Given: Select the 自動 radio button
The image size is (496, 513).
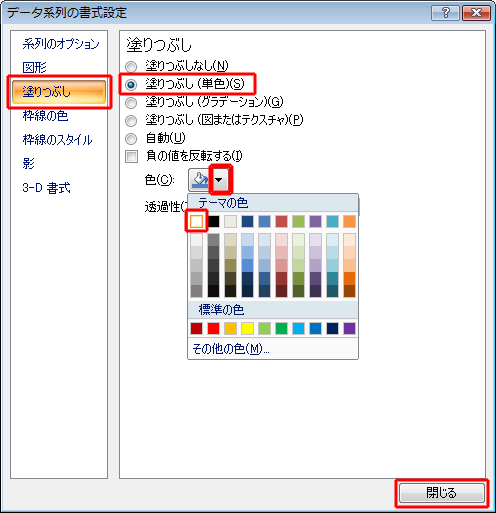Looking at the screenshot, I should [131, 138].
